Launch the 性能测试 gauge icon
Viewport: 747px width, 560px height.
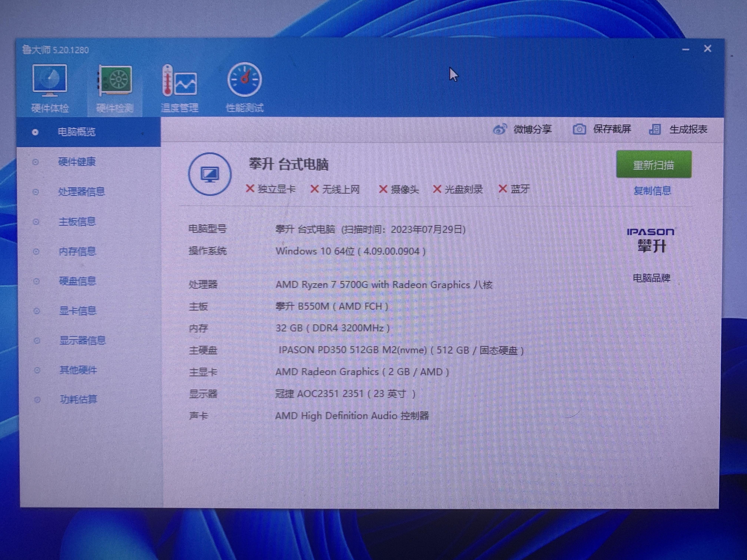(244, 80)
